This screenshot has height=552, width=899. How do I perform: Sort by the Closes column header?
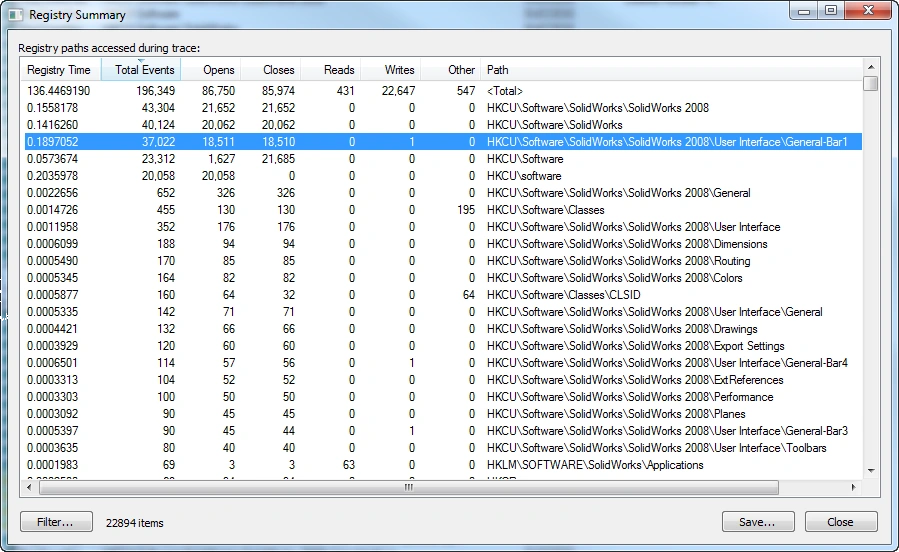270,70
